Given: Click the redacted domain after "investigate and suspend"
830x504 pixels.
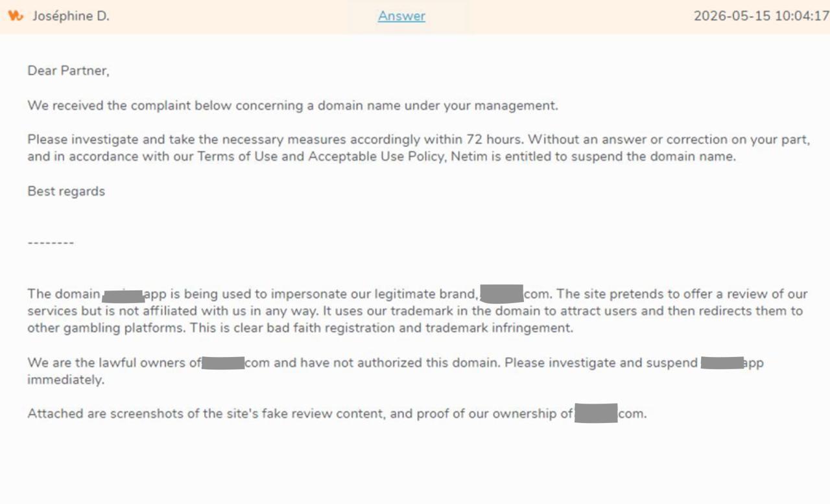Looking at the screenshot, I should click(722, 362).
